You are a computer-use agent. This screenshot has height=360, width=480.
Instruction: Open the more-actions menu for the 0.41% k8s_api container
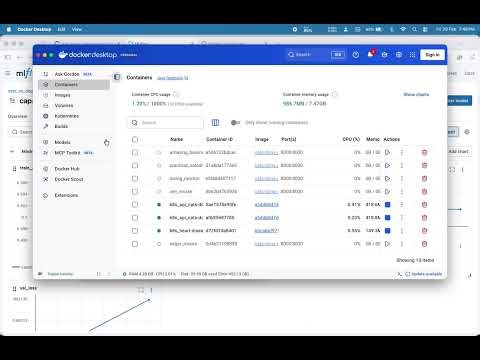(402, 204)
